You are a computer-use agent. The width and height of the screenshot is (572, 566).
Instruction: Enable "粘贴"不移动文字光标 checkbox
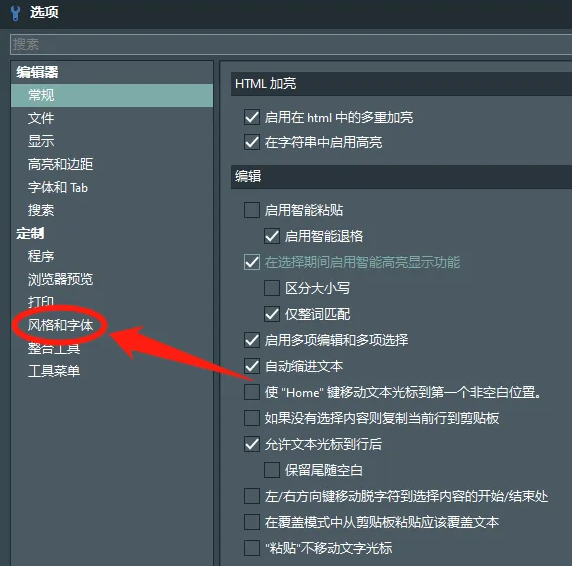[x=252, y=548]
